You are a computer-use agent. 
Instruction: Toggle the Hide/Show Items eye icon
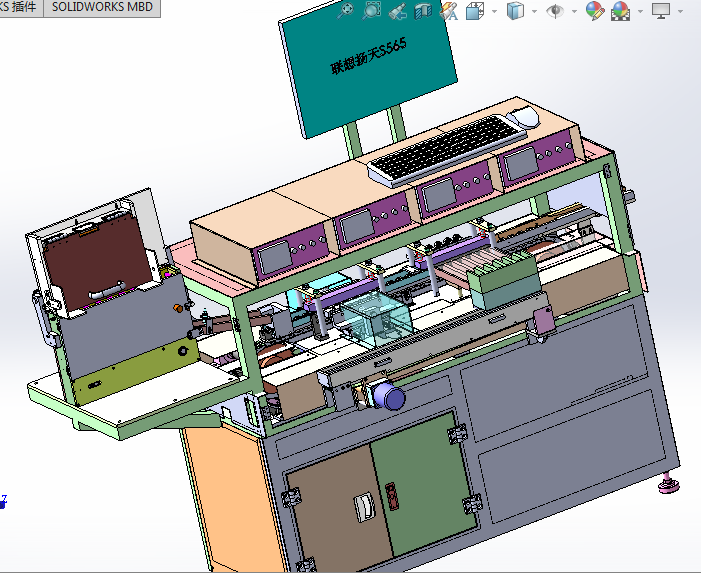pos(555,11)
